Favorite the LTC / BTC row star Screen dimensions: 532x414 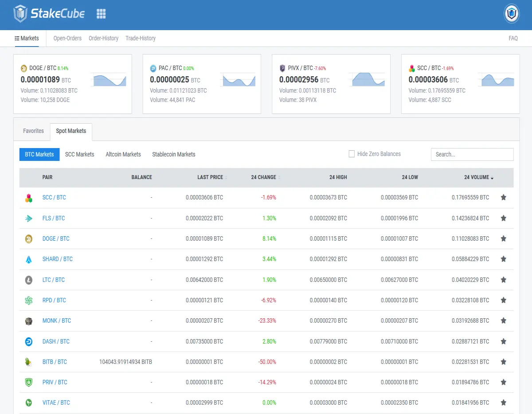(x=504, y=280)
